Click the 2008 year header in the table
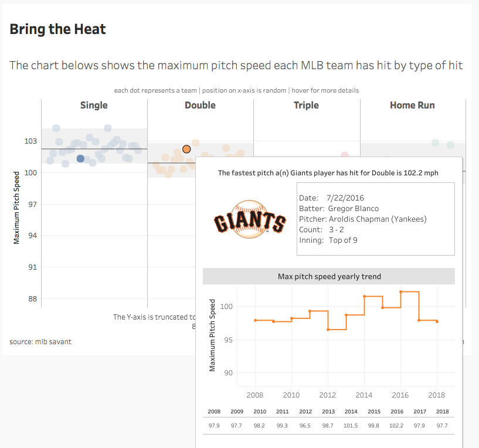This screenshot has width=479, height=448. pyautogui.click(x=214, y=412)
